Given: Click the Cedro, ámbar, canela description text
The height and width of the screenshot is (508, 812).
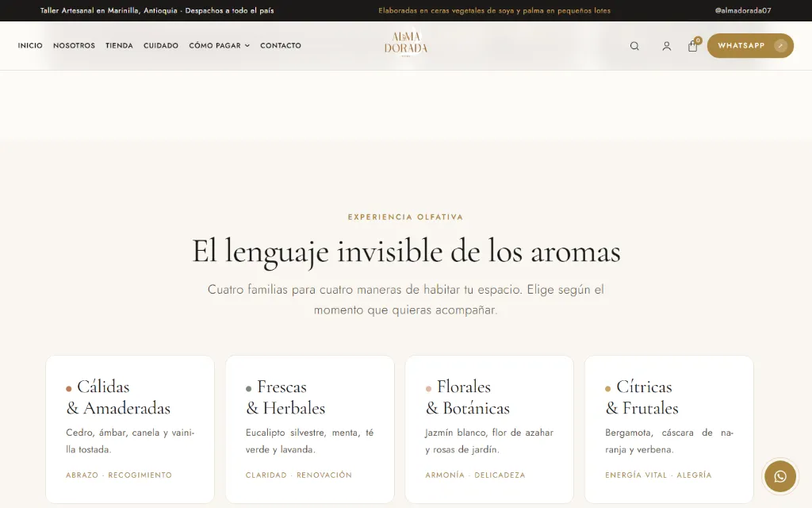Looking at the screenshot, I should (x=130, y=441).
